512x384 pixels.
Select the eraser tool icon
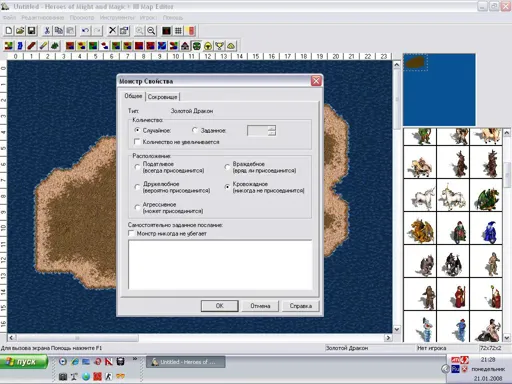point(43,46)
